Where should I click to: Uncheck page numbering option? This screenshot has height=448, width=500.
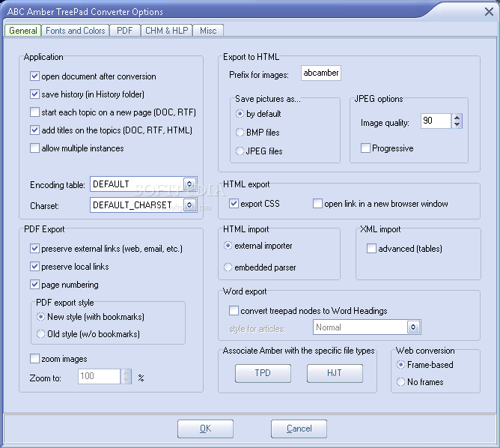(x=34, y=285)
